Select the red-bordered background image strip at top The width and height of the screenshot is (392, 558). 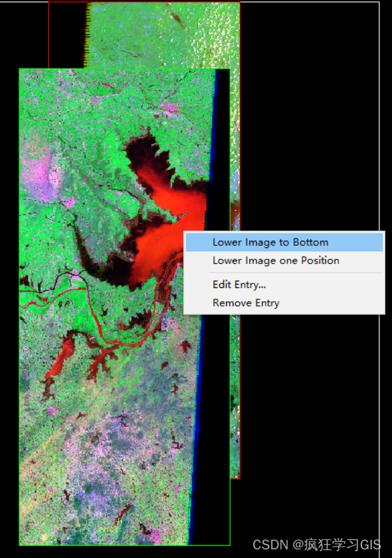(x=162, y=34)
